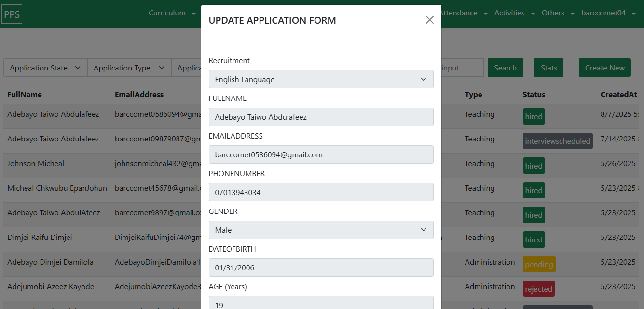Close the Update Application Form dialog
This screenshot has width=644, height=309.
tap(429, 20)
